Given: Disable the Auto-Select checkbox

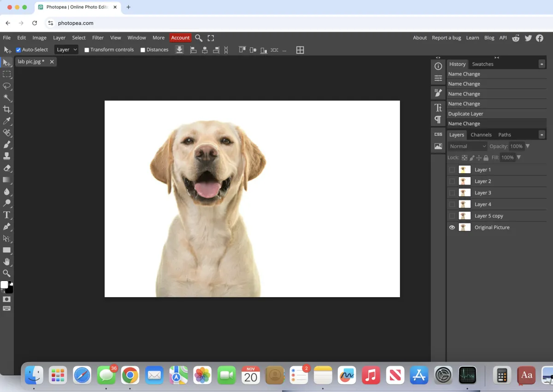Looking at the screenshot, I should coord(18,50).
